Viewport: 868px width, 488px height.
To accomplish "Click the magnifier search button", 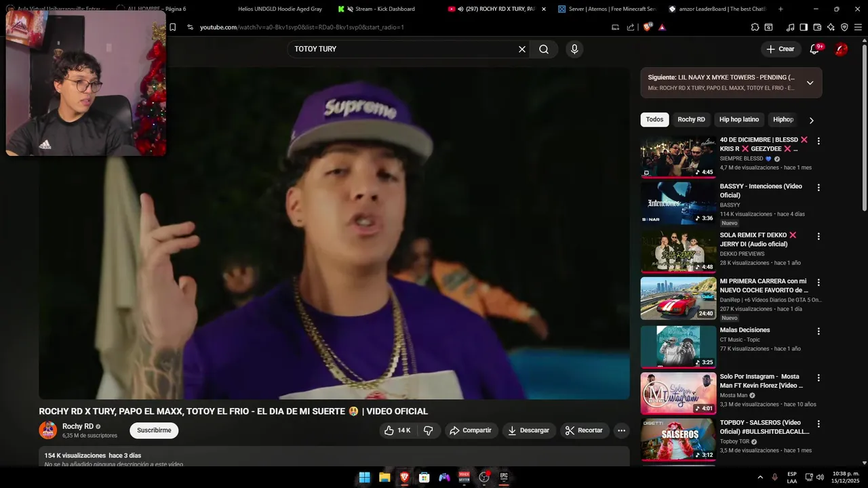I will [544, 49].
